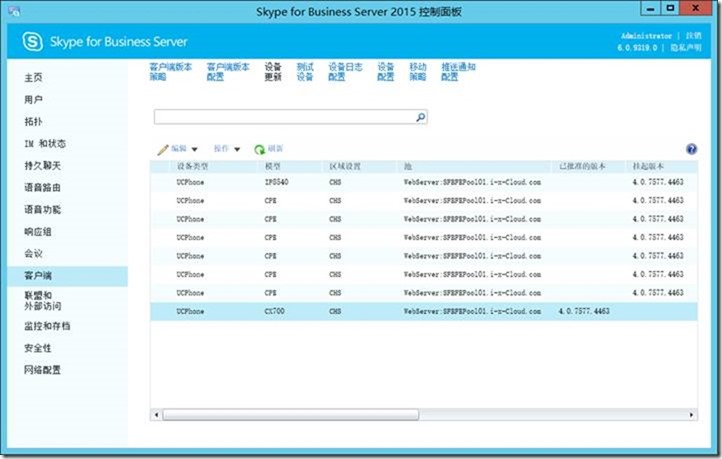The height and width of the screenshot is (459, 722).
Task: Open the 测试设备 tab
Action: pos(305,72)
